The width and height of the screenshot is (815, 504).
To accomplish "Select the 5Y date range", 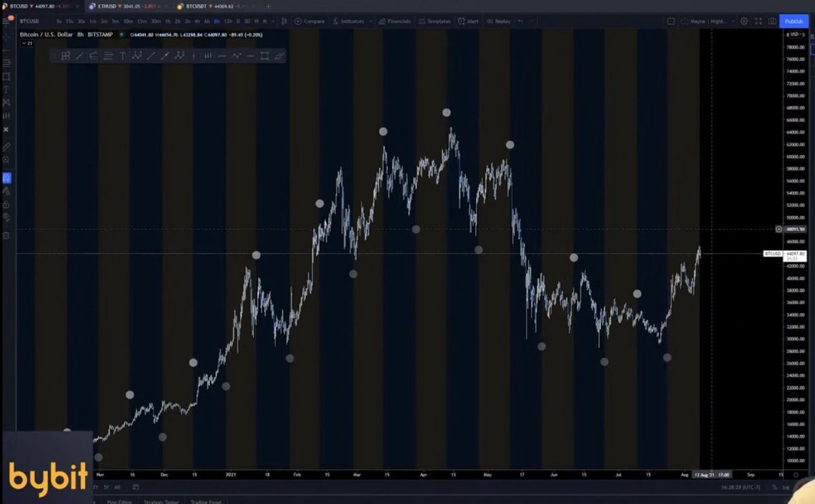I will tap(106, 487).
